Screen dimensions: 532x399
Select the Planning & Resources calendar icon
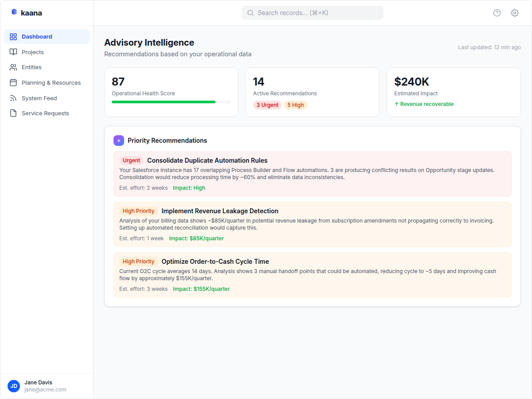(x=14, y=82)
